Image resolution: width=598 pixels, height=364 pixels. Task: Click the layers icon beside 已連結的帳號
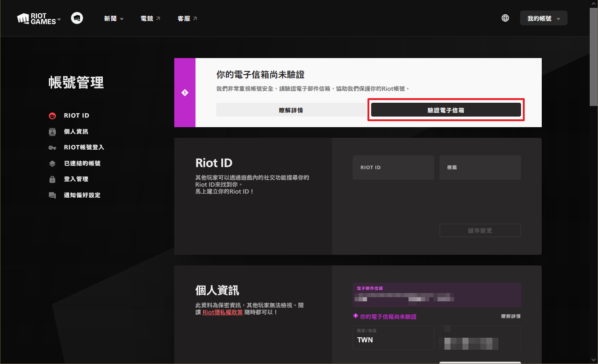(53, 164)
